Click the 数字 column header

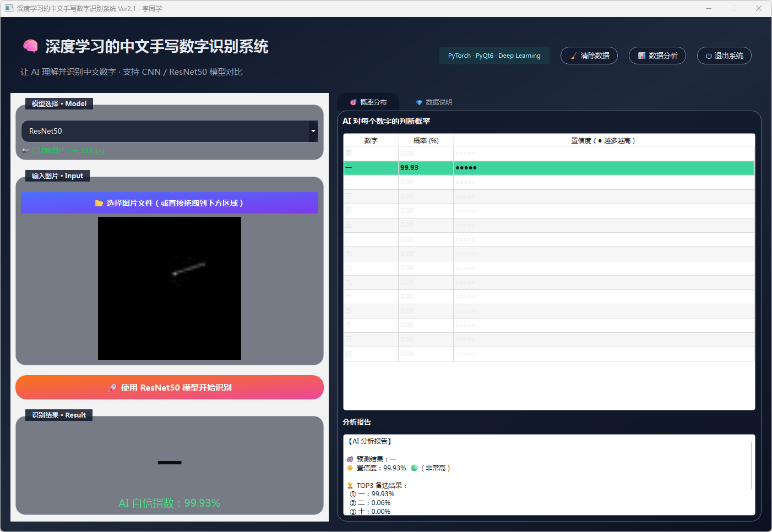[x=371, y=141]
